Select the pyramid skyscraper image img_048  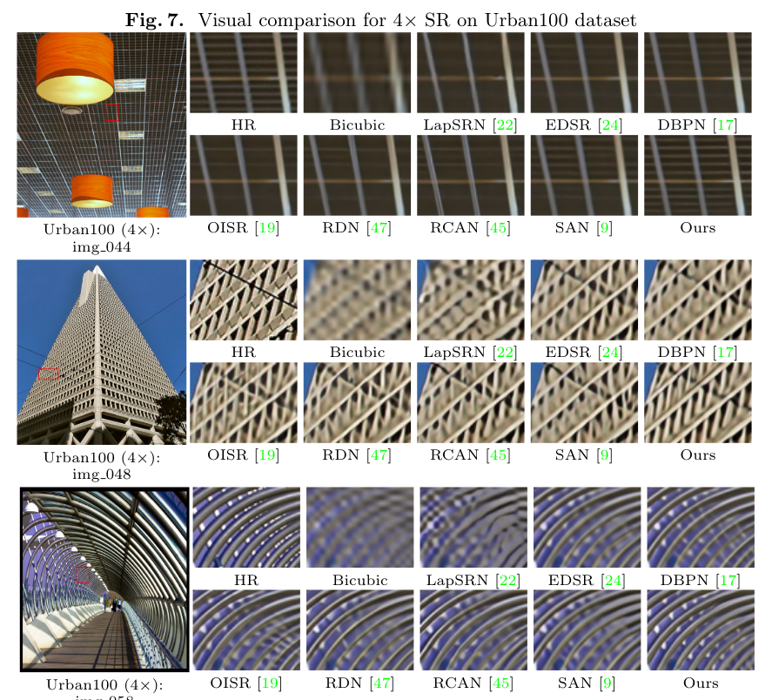[102, 353]
